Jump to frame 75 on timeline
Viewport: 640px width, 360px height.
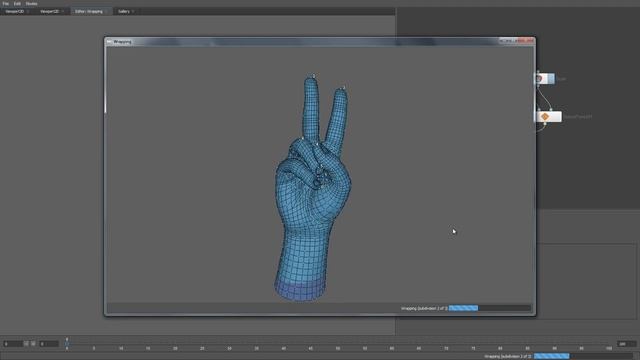pos(473,348)
